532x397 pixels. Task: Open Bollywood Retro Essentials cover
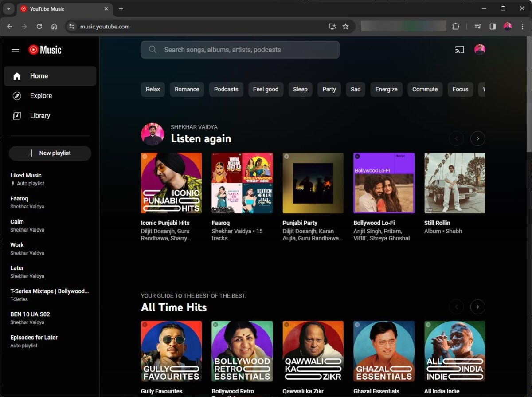coord(242,351)
